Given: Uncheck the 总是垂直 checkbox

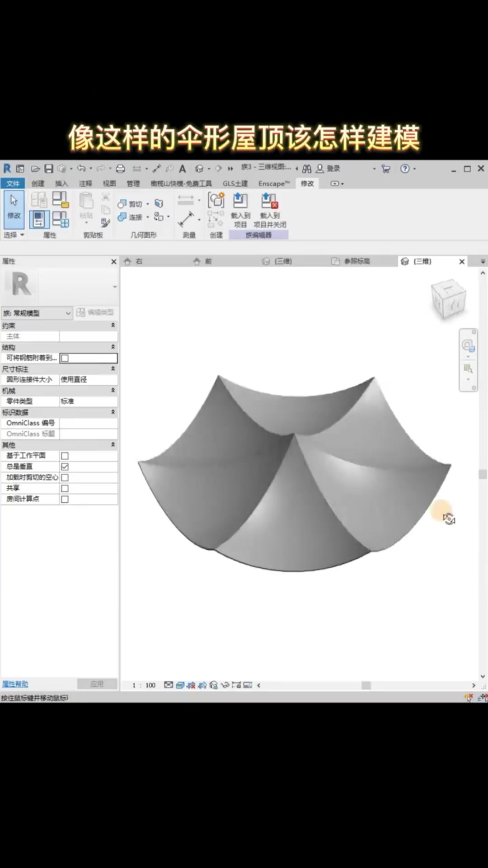Looking at the screenshot, I should 65,467.
